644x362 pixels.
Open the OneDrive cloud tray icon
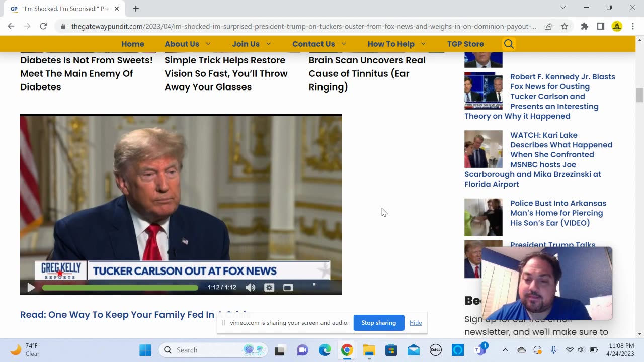pyautogui.click(x=521, y=350)
